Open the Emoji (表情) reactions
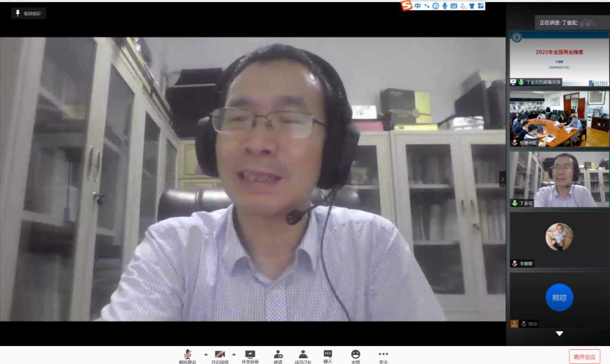610x364 pixels. tap(356, 356)
